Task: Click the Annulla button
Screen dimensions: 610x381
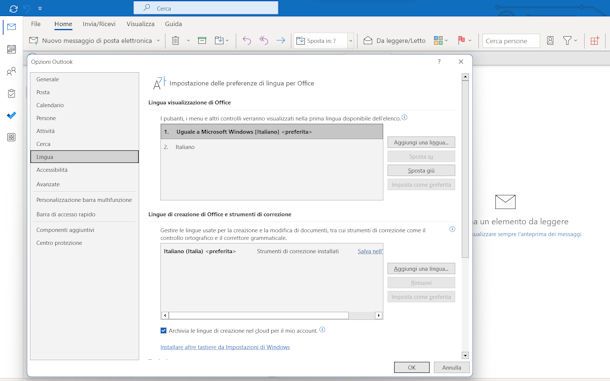Action: click(x=451, y=367)
